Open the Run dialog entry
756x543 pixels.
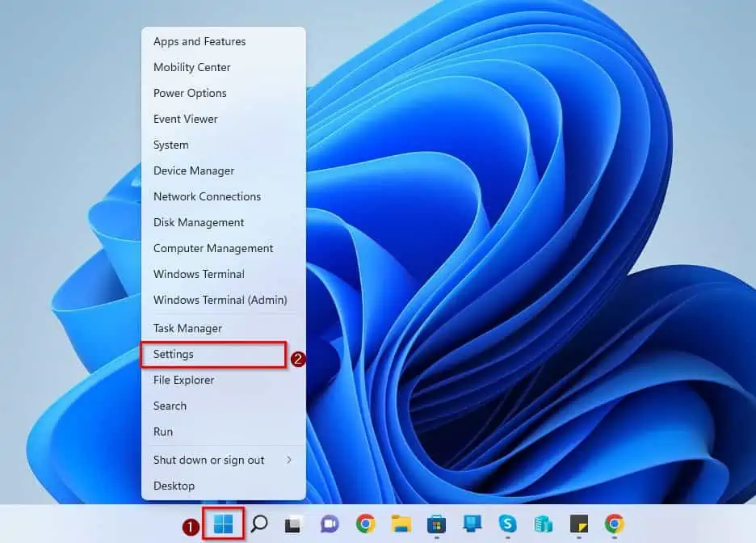(163, 431)
